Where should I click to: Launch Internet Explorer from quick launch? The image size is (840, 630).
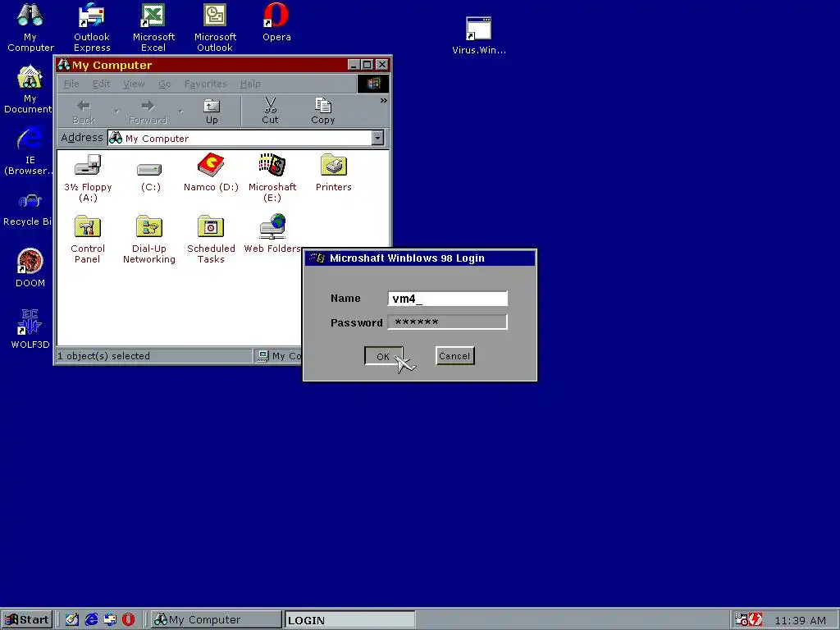(91, 620)
